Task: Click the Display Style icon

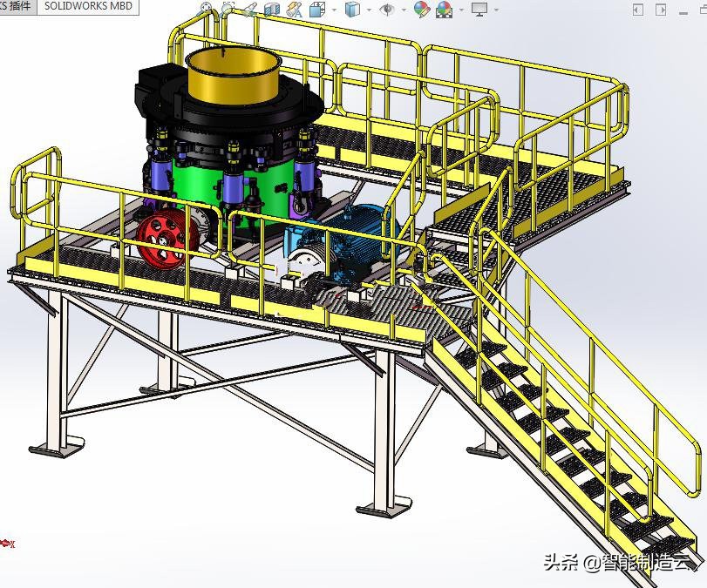Action: 352,9
